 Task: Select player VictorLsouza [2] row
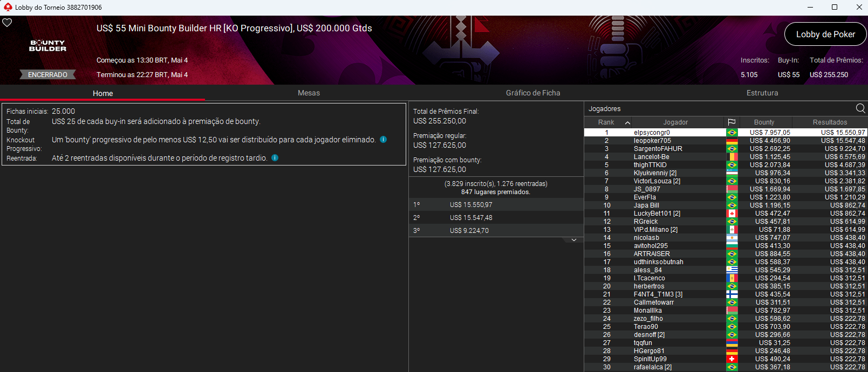[x=726, y=181]
